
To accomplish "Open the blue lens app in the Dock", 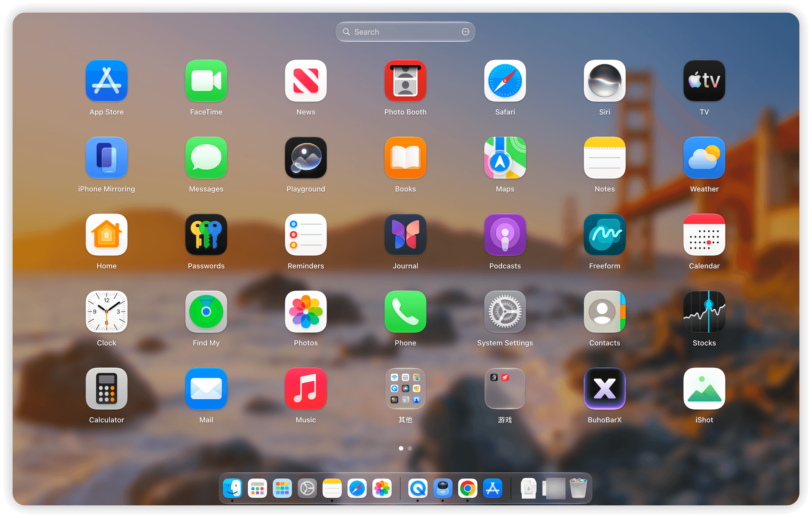I will [443, 488].
